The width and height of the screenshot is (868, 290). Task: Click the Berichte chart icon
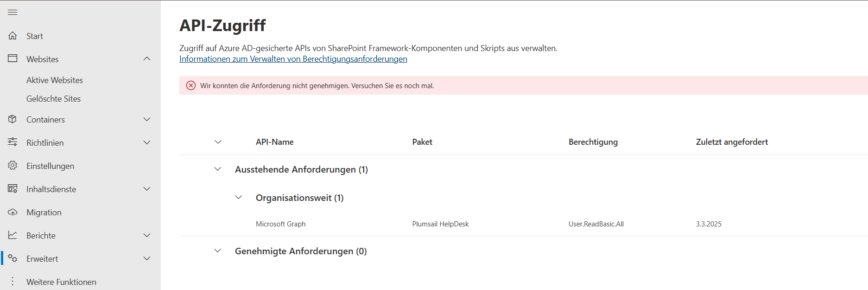tap(13, 235)
